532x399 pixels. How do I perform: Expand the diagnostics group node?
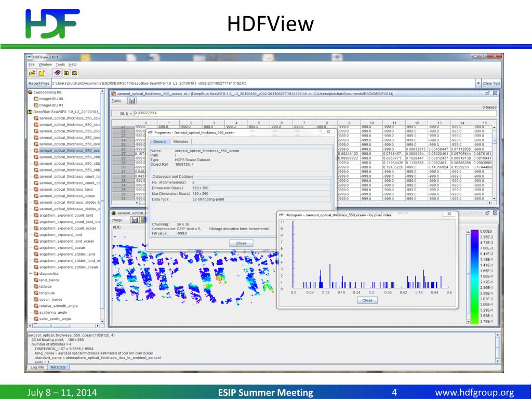point(31,273)
